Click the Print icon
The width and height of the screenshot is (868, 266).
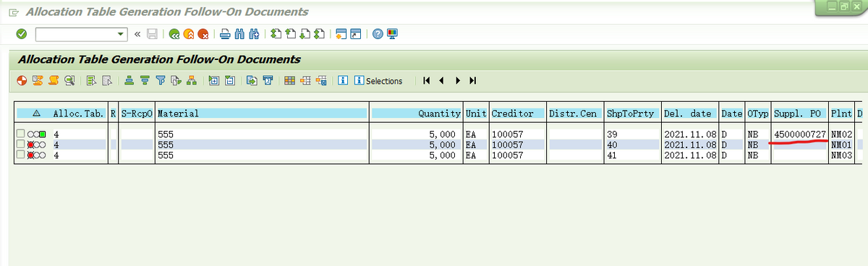pyautogui.click(x=225, y=34)
